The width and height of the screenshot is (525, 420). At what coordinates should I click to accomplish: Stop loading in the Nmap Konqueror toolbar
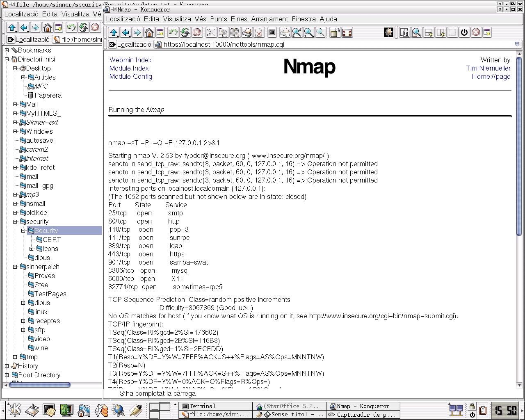tap(197, 32)
